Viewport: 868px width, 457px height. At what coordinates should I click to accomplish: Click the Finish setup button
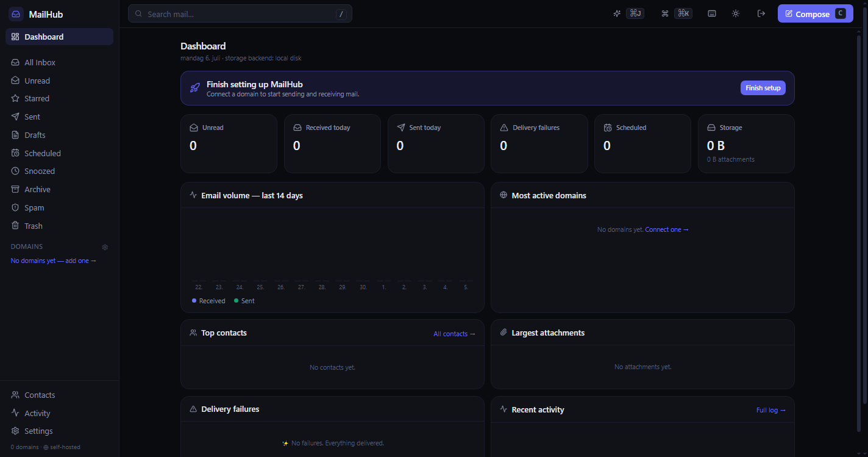(763, 88)
